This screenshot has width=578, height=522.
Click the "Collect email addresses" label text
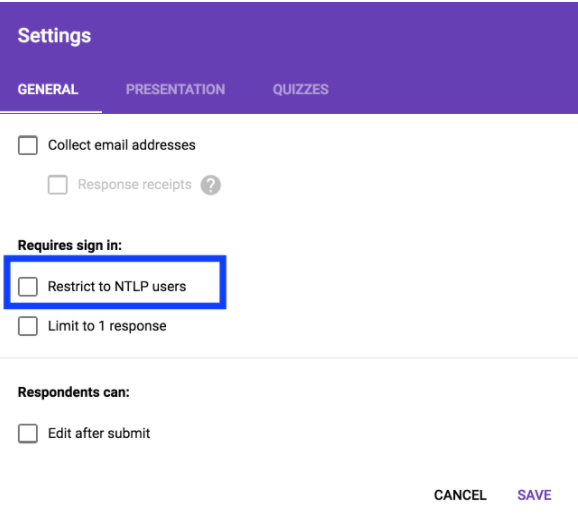click(122, 145)
